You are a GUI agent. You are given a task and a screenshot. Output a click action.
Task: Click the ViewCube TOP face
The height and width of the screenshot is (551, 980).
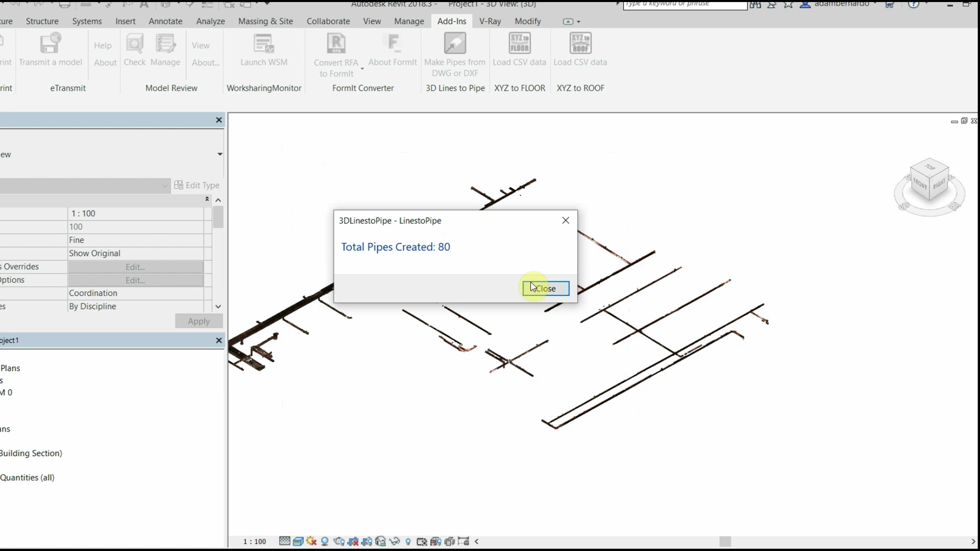(930, 167)
